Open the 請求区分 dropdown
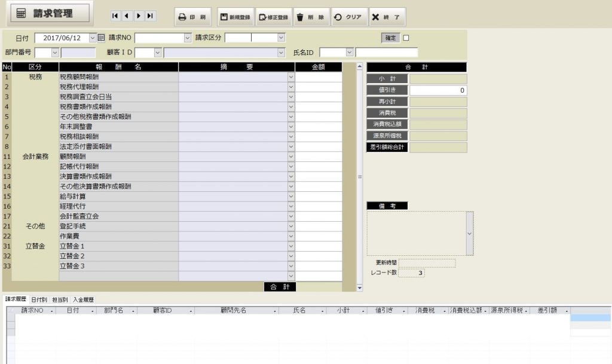 281,38
